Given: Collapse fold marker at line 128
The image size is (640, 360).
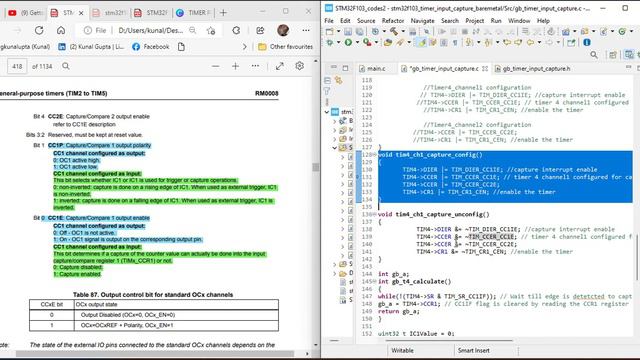Looking at the screenshot, I should pyautogui.click(x=375, y=155).
